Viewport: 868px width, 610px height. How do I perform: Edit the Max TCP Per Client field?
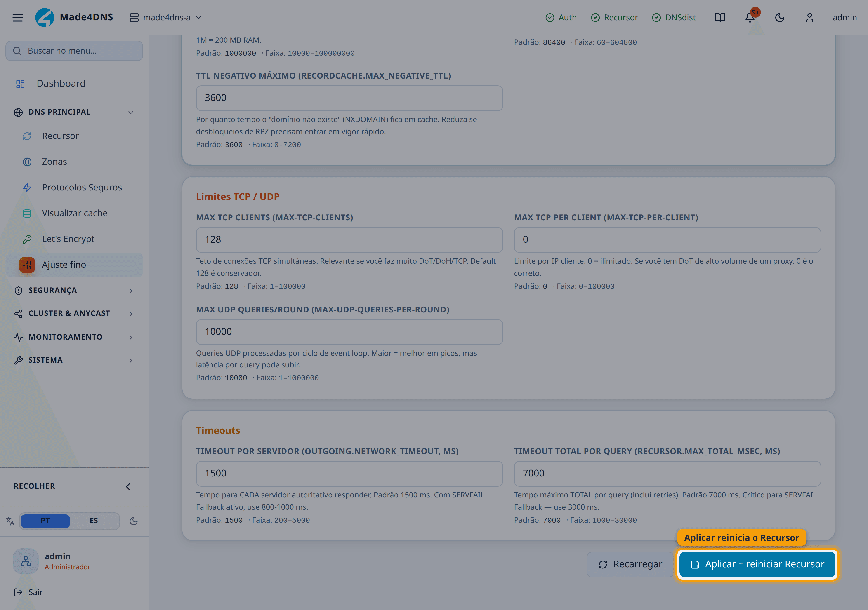(667, 240)
